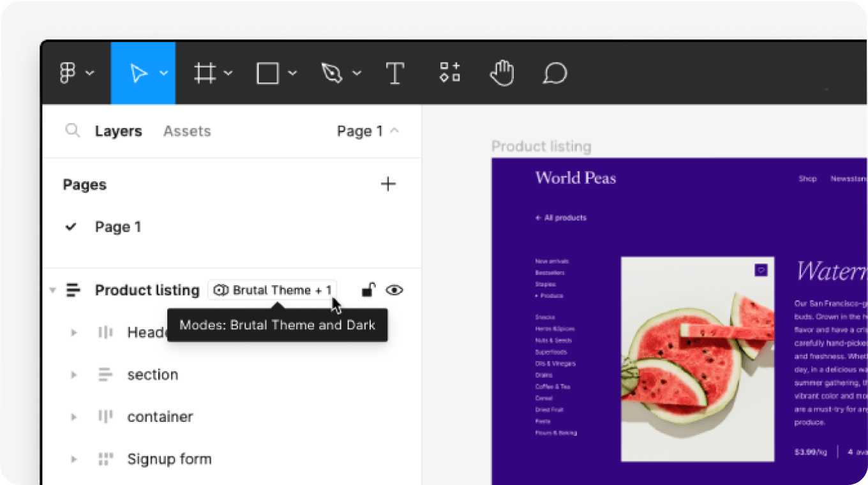Screen dimensions: 868x485
Task: Click the $3.99/kg price text
Action: pyautogui.click(x=811, y=452)
